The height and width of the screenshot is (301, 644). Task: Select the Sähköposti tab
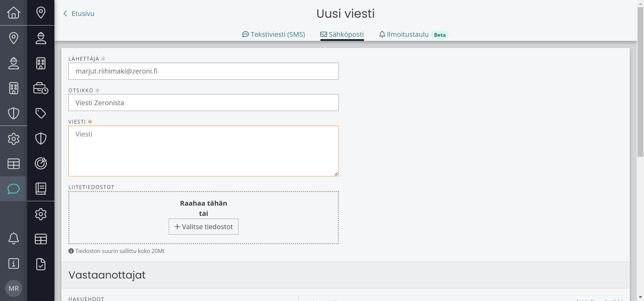click(x=342, y=34)
